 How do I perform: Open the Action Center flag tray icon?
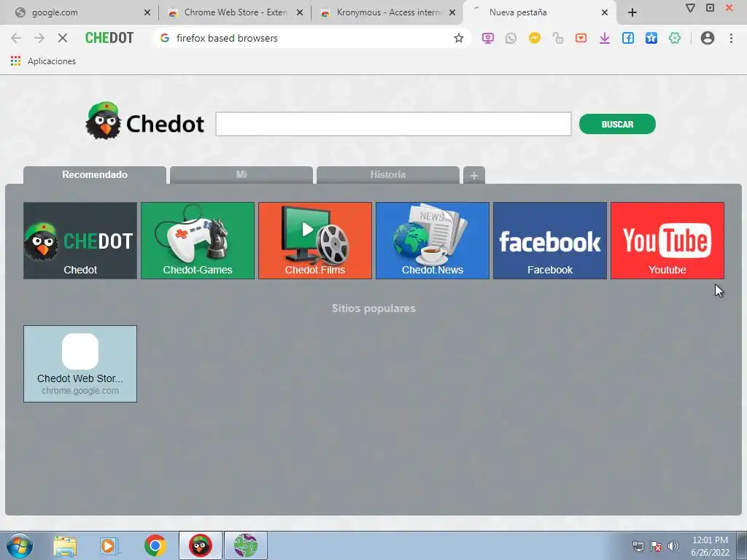click(x=656, y=546)
